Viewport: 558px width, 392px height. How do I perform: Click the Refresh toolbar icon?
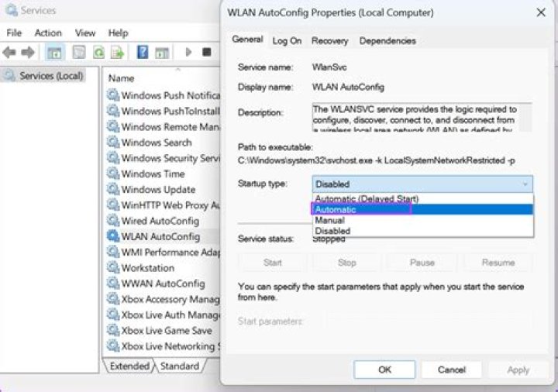(99, 53)
